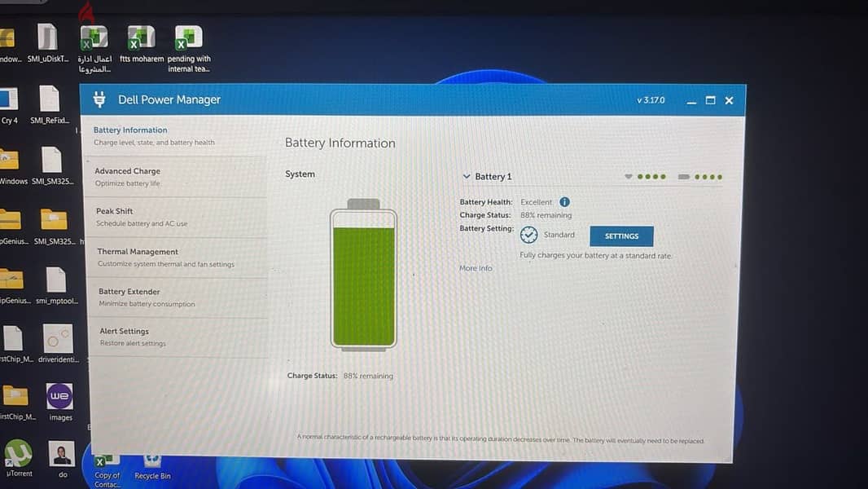Open the smi_mptool desktop file icon
This screenshot has width=868, height=489.
56,285
